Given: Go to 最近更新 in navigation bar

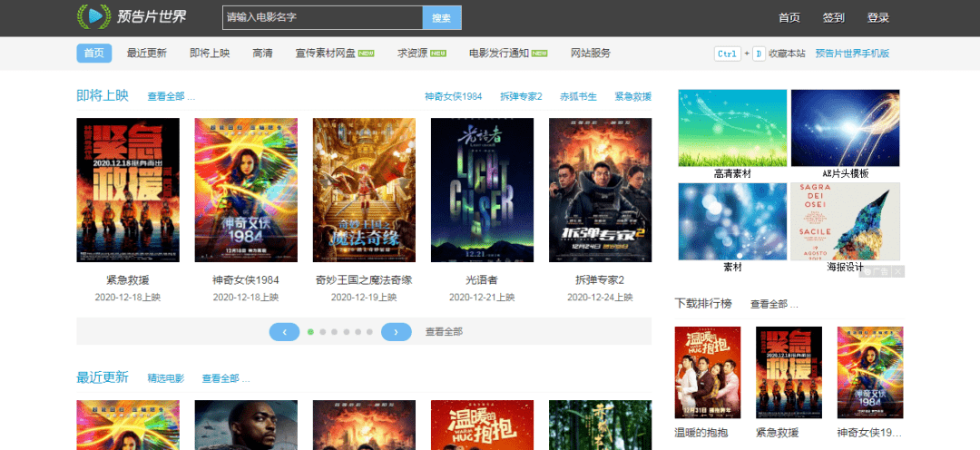Looking at the screenshot, I should (147, 54).
